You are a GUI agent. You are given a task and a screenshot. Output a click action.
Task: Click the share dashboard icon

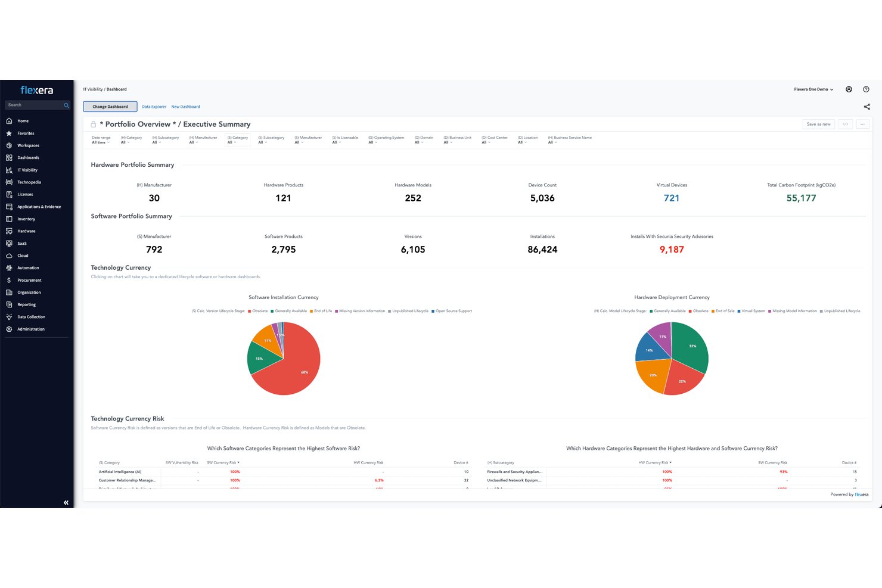(x=867, y=107)
